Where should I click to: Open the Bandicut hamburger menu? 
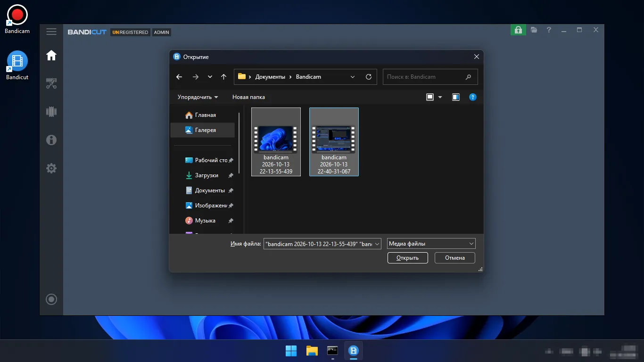click(51, 32)
